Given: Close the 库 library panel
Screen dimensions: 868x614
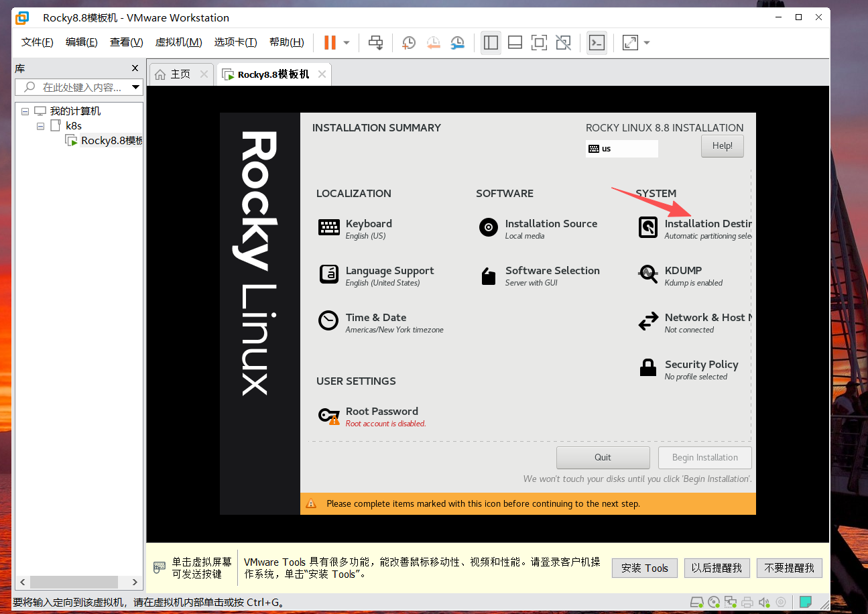Looking at the screenshot, I should click(x=135, y=68).
